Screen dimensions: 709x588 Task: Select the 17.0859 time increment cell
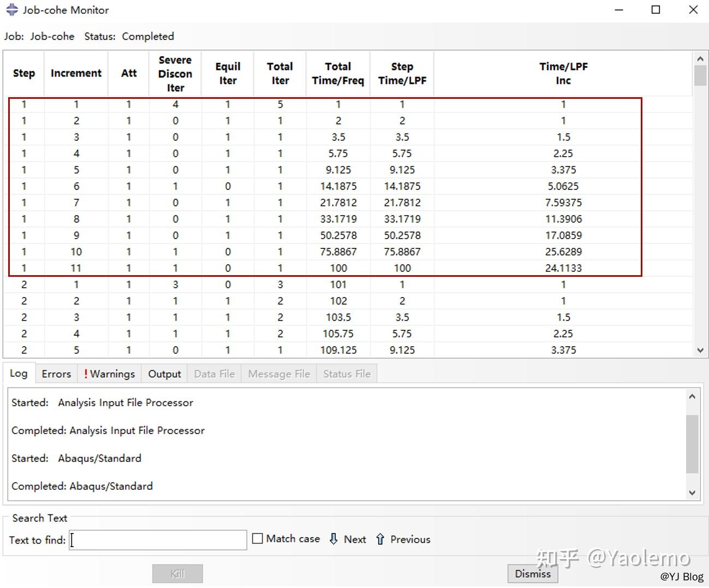click(x=563, y=235)
